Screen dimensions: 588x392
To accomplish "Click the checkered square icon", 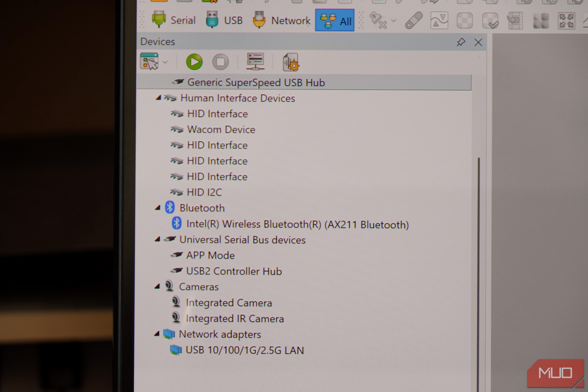I will pyautogui.click(x=465, y=21).
